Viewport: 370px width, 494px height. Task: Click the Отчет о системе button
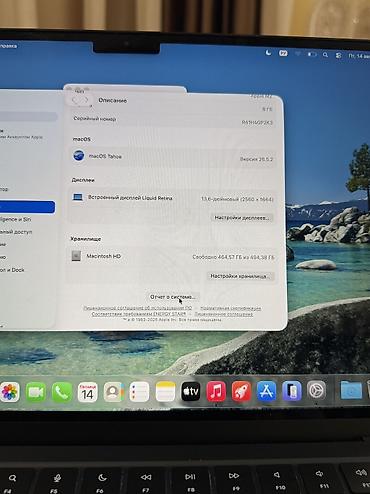click(x=172, y=297)
